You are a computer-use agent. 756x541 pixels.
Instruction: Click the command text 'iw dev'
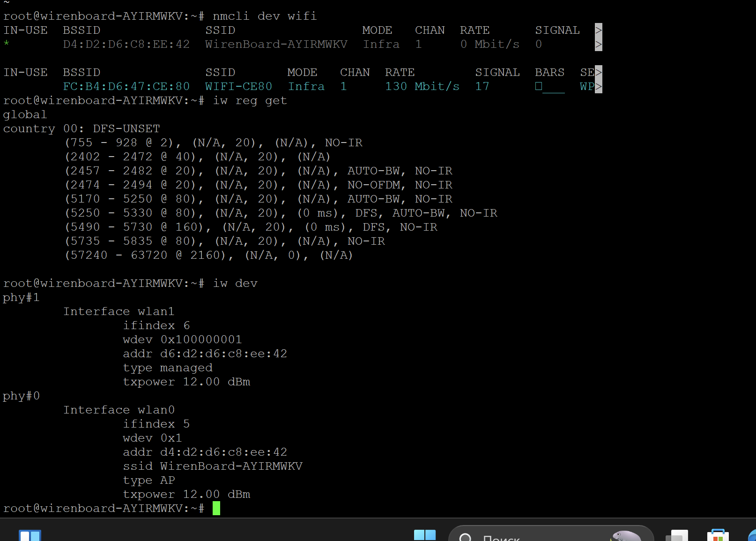click(235, 283)
